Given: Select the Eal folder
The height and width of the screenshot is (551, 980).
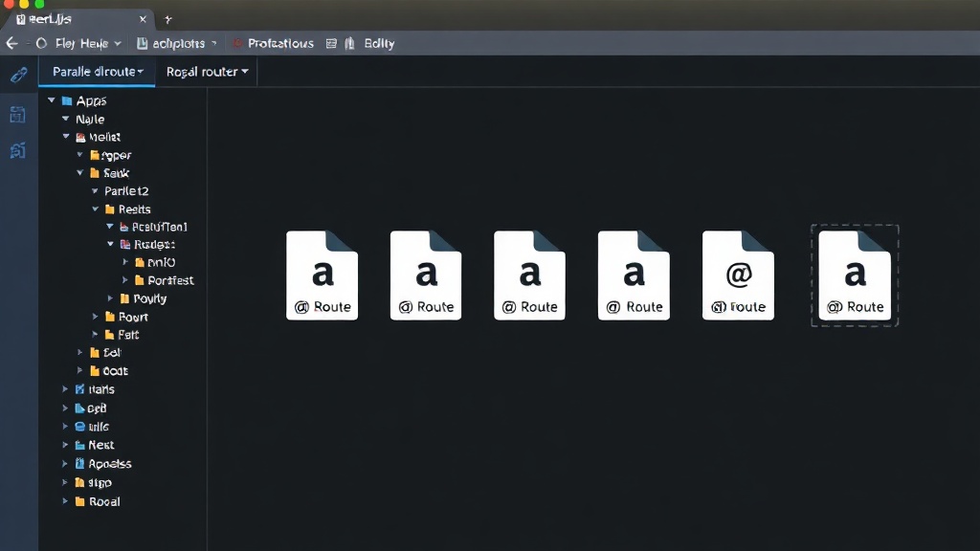Looking at the screenshot, I should coord(105,352).
